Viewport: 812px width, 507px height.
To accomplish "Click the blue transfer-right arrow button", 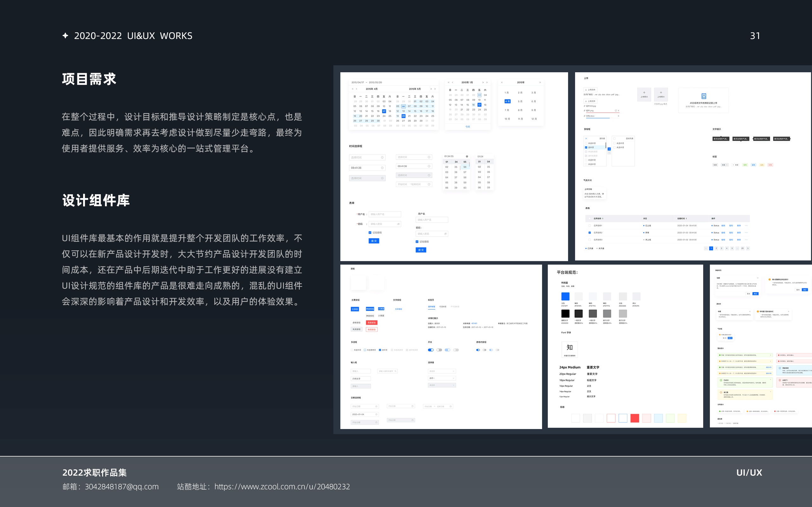I will 609,149.
